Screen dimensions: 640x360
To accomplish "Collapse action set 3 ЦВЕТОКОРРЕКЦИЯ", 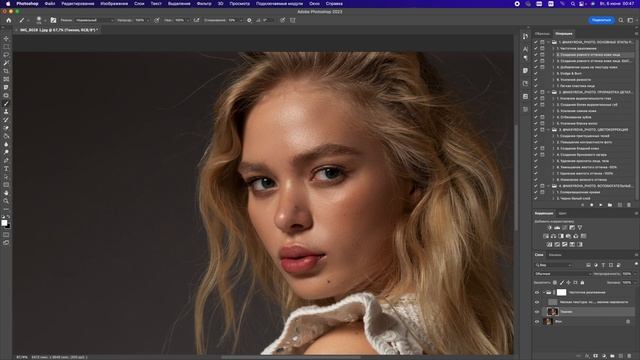I will coord(549,130).
